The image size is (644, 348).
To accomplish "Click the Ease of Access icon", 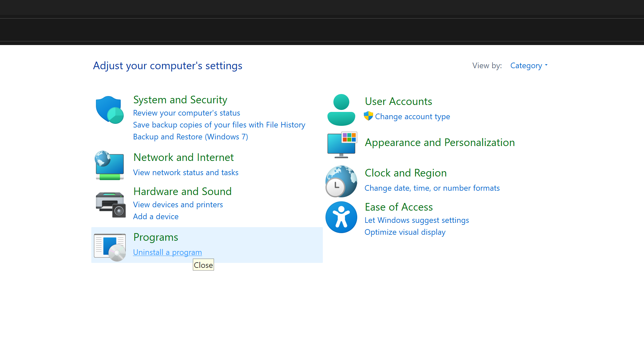I will pos(341,217).
